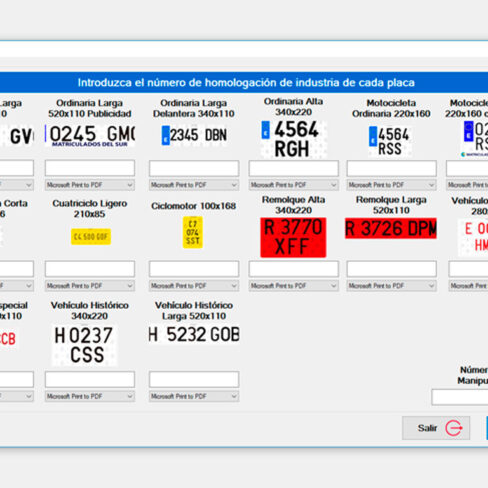Click the 'Vehículo Histórico Larga 520x110' label

(x=194, y=311)
